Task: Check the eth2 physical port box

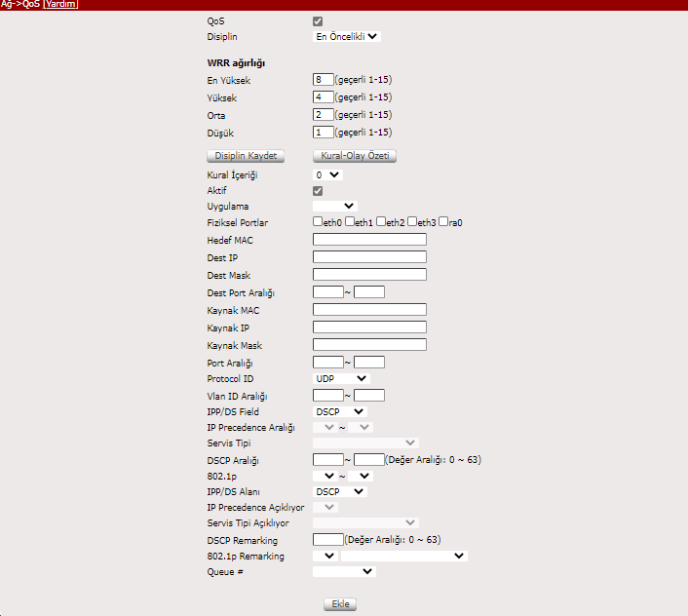Action: 381,221
